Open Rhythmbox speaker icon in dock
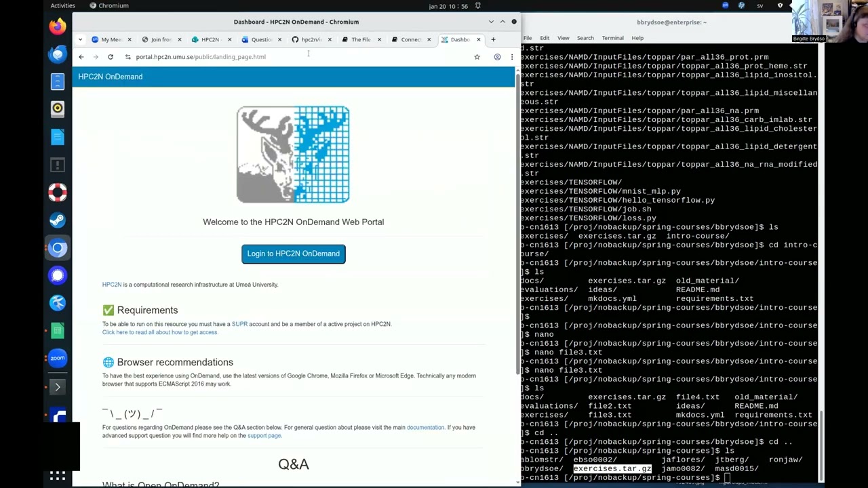The width and height of the screenshot is (868, 488). click(58, 108)
